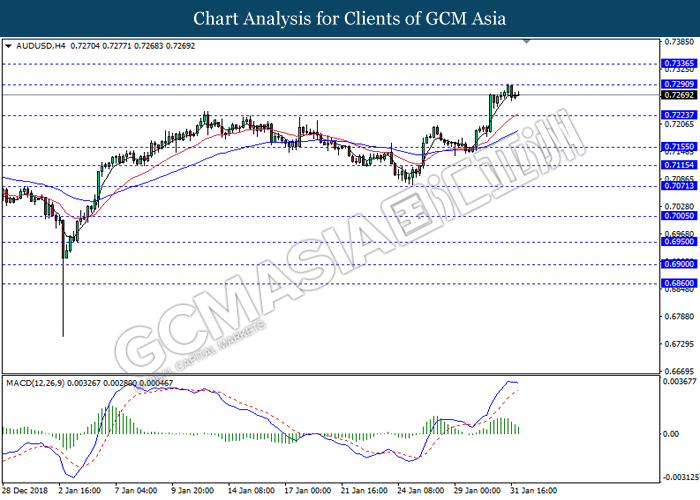Select the 0.70050 level label

[679, 216]
